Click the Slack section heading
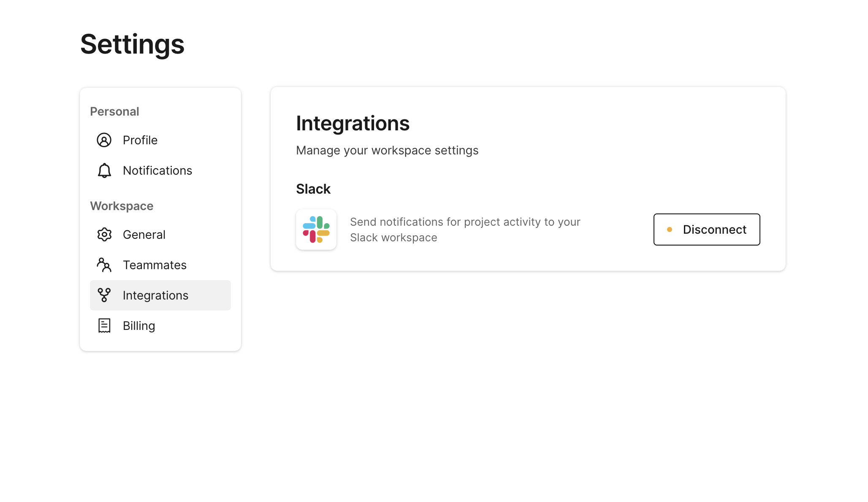The height and width of the screenshot is (502, 868). point(313,189)
